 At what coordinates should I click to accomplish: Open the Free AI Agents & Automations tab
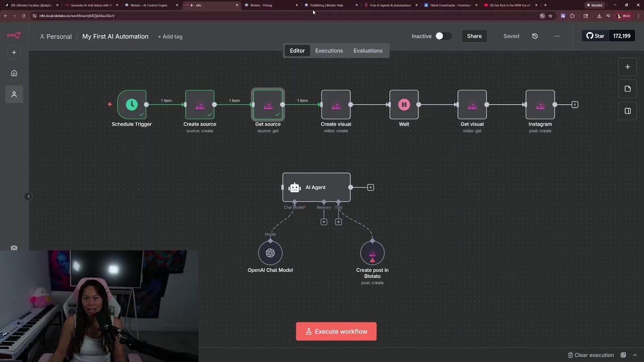(390, 5)
